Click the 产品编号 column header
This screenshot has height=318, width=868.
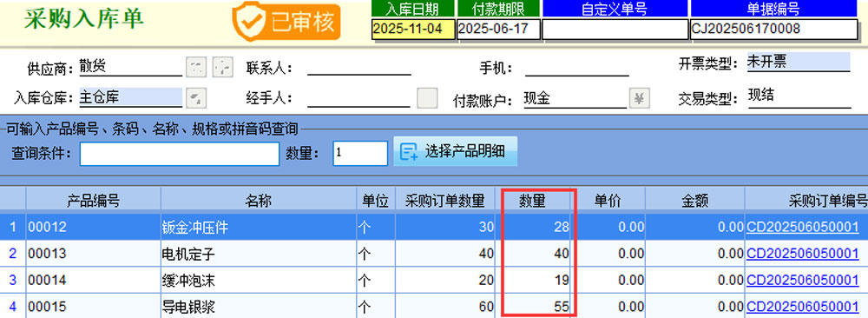tap(93, 201)
